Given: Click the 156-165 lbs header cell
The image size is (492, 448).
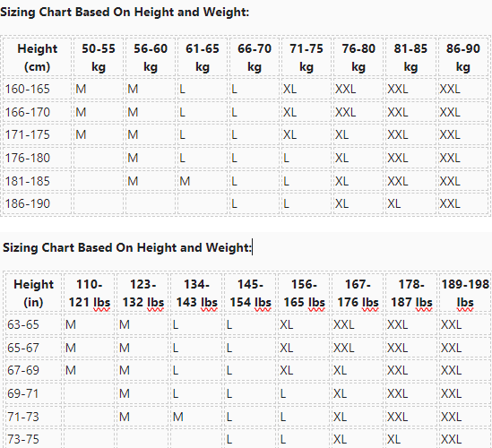Looking at the screenshot, I should click(304, 293).
